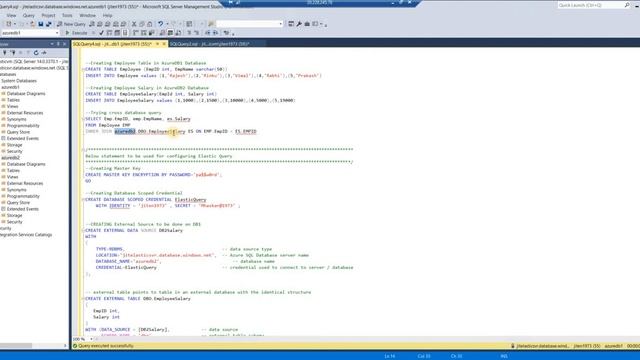Collapse the SELECT Emp.EmpID query block
Image resolution: width=640 pixels, height=360 pixels.
tap(83, 119)
